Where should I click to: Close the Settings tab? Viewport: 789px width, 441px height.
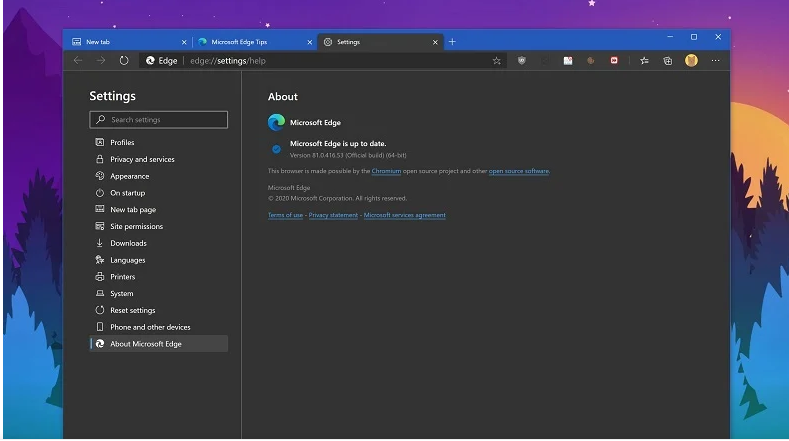[435, 42]
